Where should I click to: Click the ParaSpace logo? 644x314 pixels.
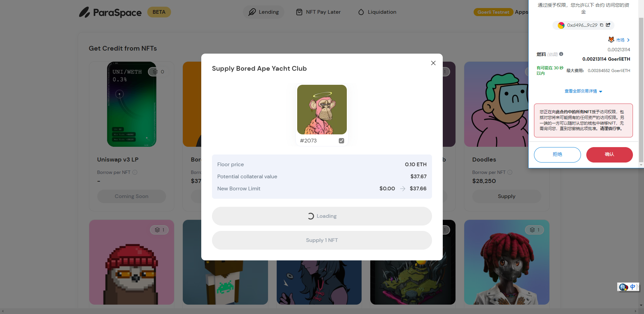tap(110, 12)
